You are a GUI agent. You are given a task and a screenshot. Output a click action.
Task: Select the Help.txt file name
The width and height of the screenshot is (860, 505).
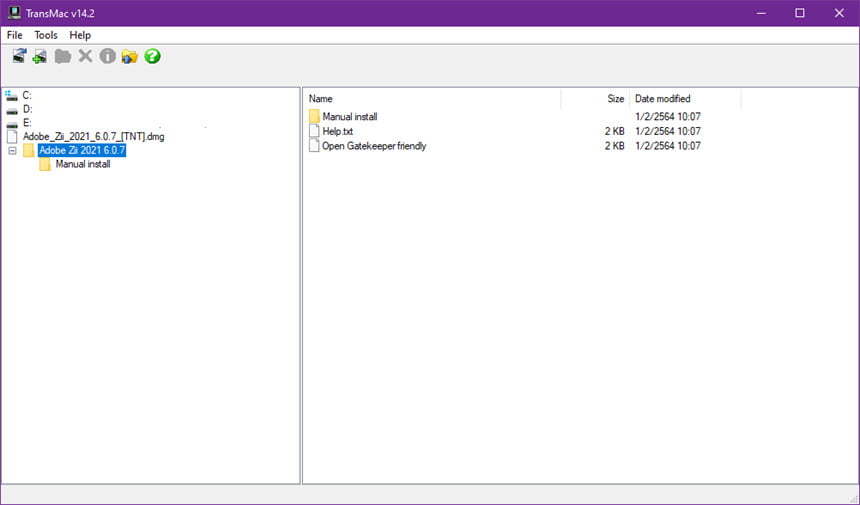click(x=338, y=131)
